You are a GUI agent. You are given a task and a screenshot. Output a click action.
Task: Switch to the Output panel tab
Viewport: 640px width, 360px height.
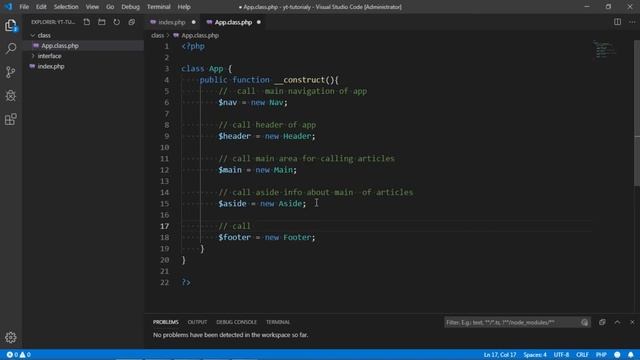click(197, 322)
